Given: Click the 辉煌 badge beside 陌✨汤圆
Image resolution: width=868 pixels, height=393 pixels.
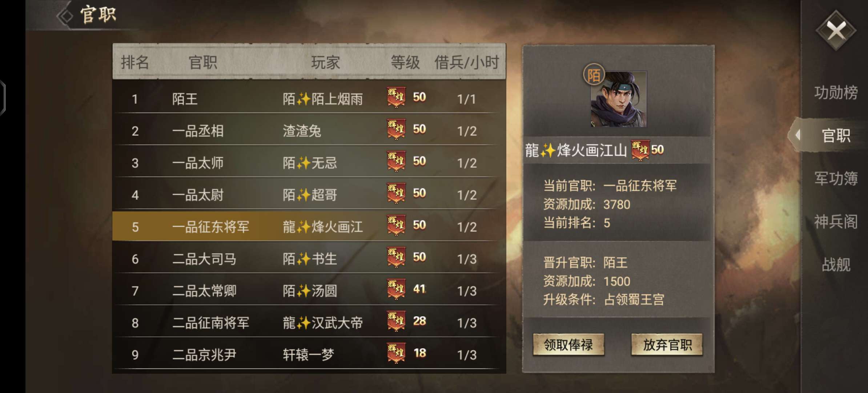Looking at the screenshot, I should coord(396,289).
